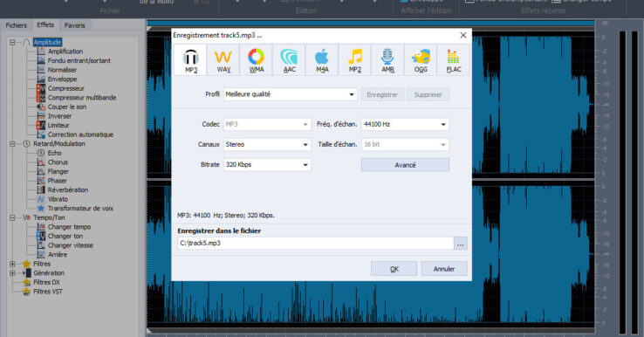Click the Annuler button
Screen dimensions: 644x337
444,269
